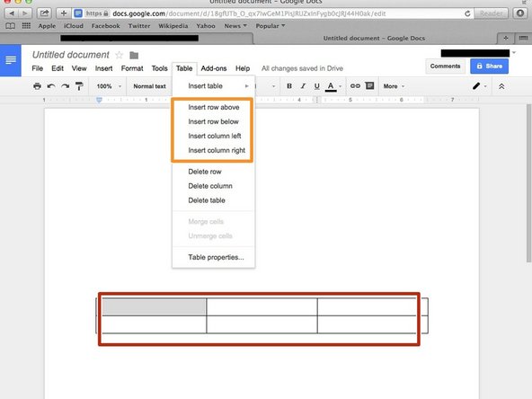Screen dimensions: 532x399
Task: Choose Insert column right
Action: coord(213,150)
